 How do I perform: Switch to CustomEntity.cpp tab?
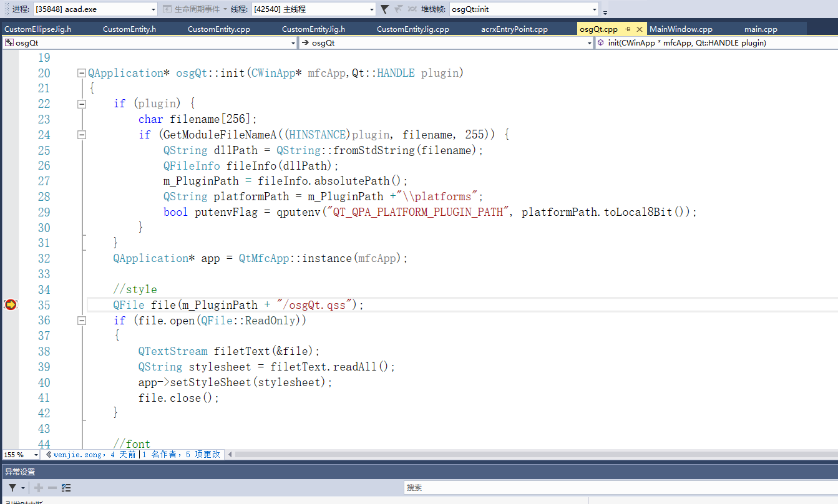click(x=218, y=29)
